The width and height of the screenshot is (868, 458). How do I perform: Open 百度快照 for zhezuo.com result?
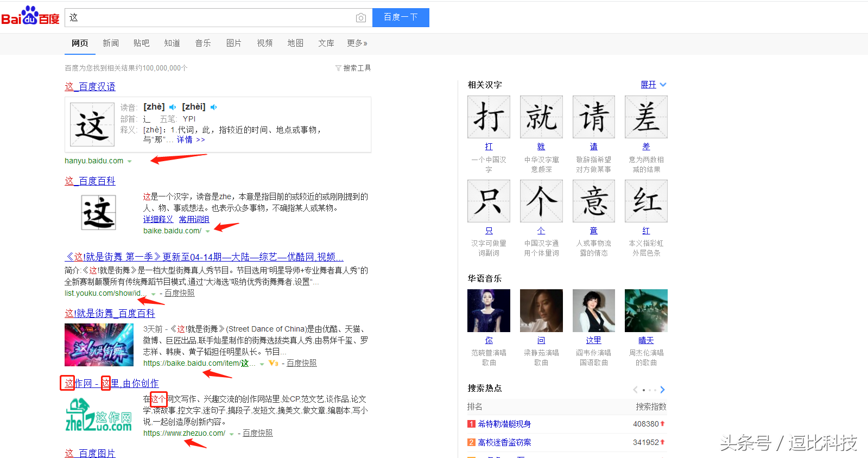tap(258, 434)
